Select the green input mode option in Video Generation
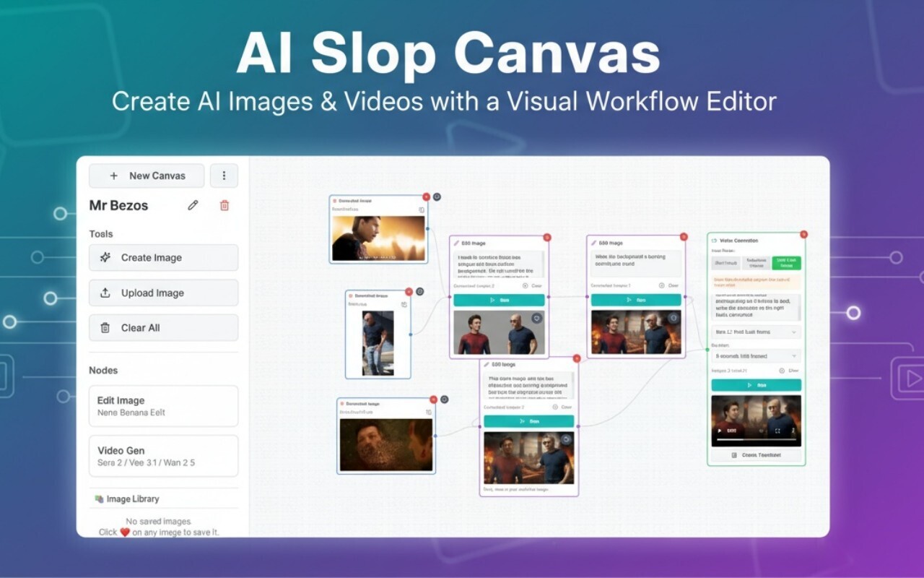Viewport: 924px width, 578px height. (x=787, y=263)
